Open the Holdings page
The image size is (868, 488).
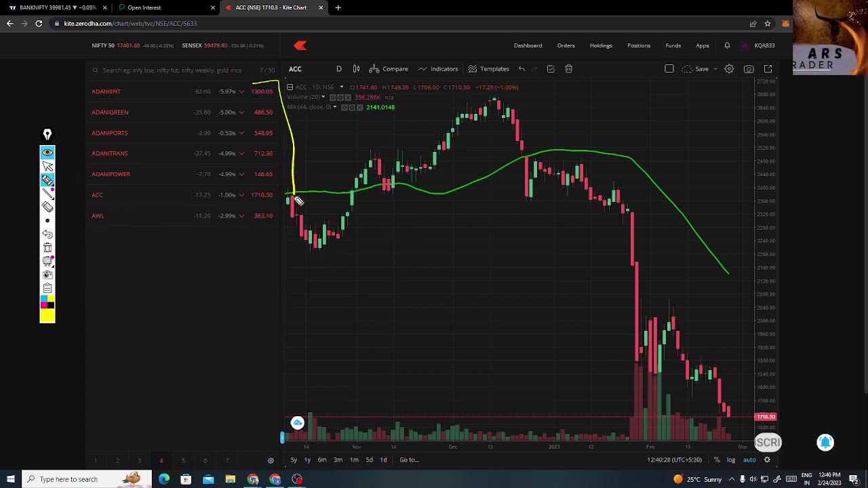point(601,45)
